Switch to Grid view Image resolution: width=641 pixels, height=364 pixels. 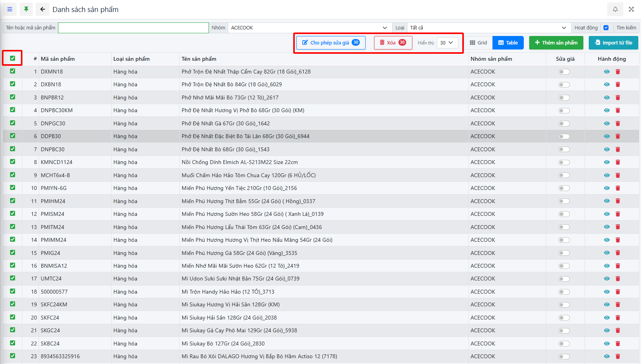pos(479,43)
